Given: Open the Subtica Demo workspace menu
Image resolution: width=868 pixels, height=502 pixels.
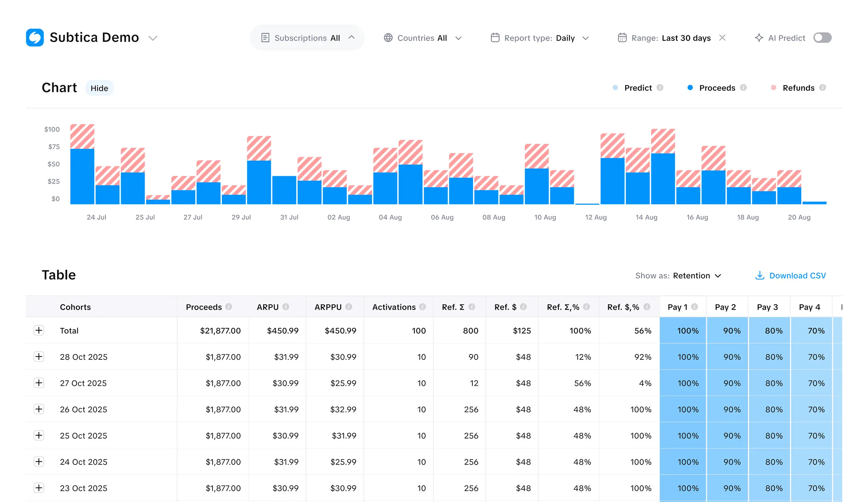Looking at the screenshot, I should (x=153, y=38).
